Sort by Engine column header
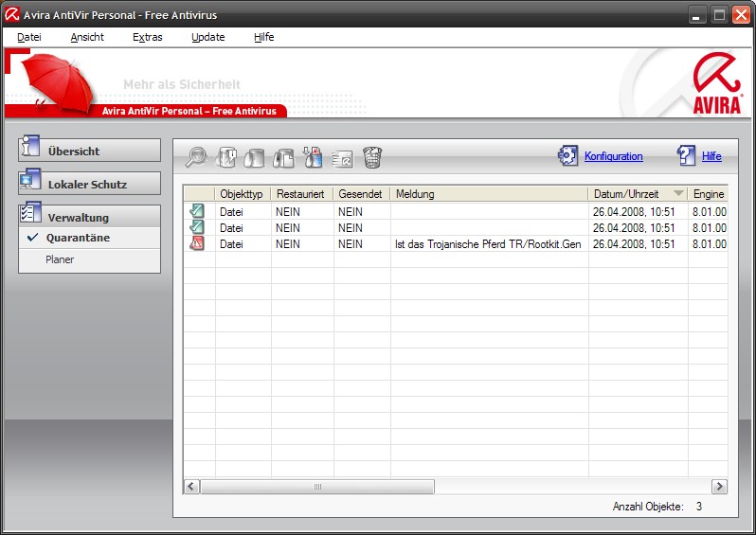The height and width of the screenshot is (535, 756). (708, 194)
